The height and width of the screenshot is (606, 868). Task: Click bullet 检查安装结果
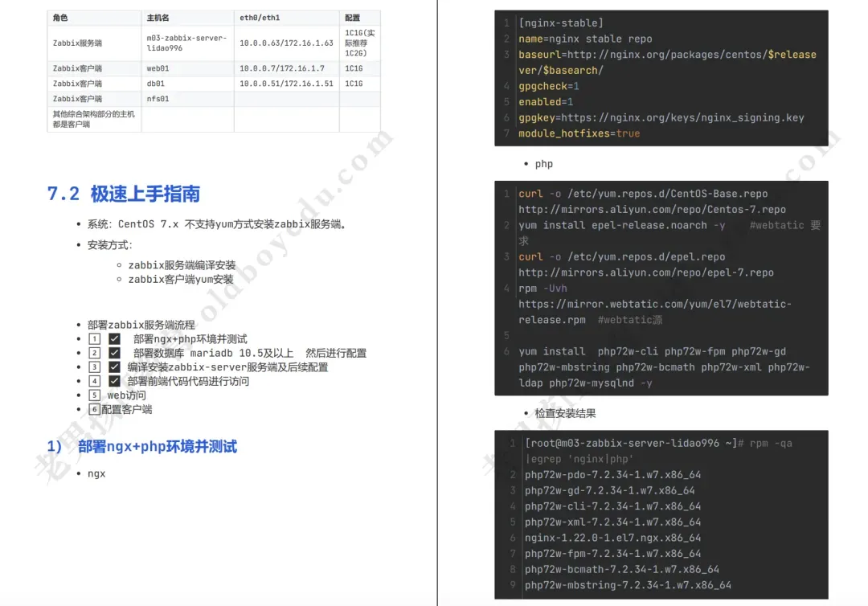(x=565, y=413)
